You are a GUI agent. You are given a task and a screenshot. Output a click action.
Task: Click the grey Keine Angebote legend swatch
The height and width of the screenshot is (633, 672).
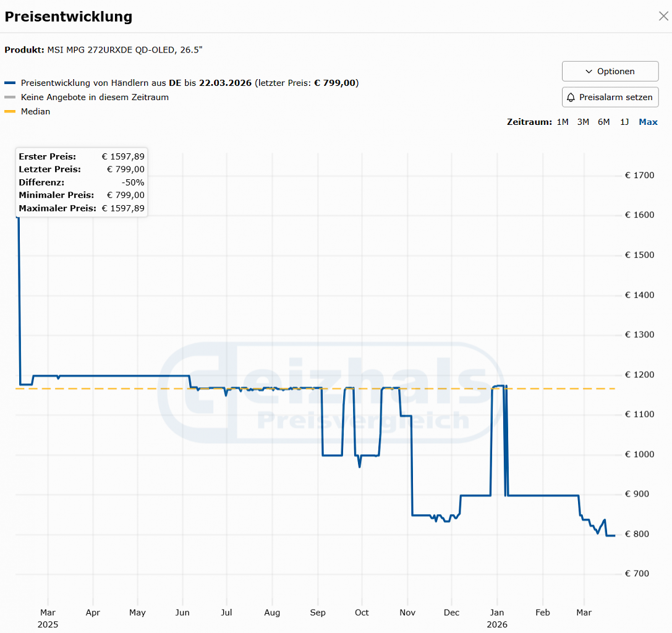coord(10,97)
